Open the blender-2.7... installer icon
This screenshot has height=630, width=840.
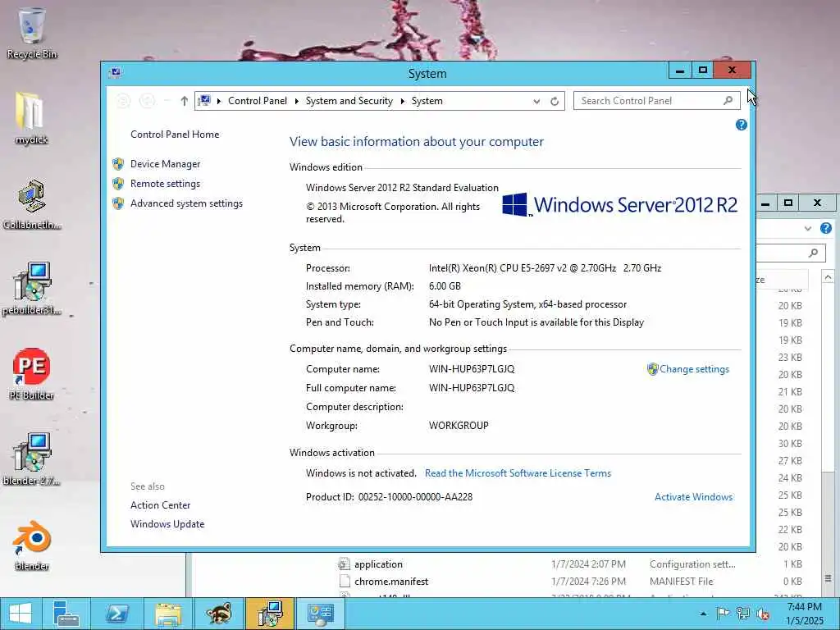(32, 459)
